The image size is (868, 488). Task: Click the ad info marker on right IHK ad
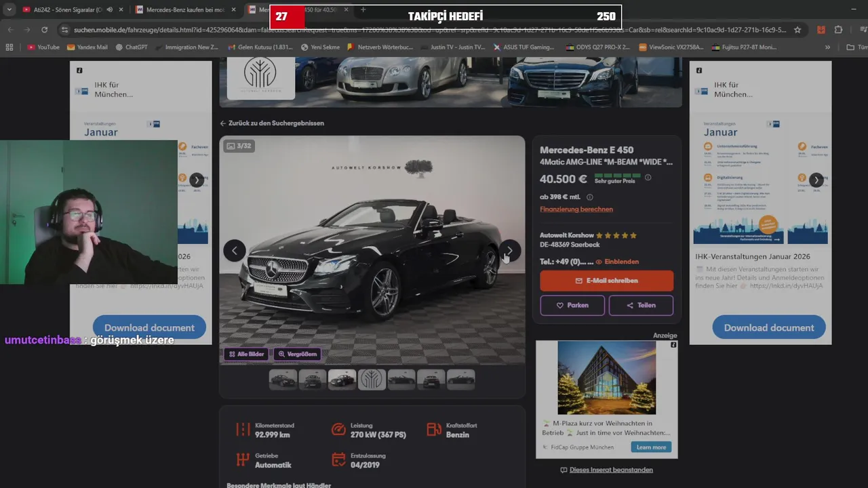(699, 70)
